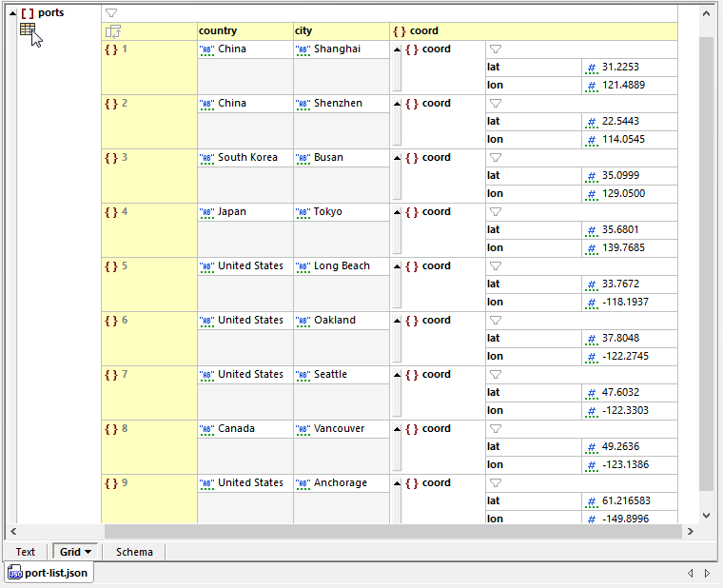The image size is (723, 588).
Task: Click the string type icon beside Shanghai
Action: [x=303, y=49]
